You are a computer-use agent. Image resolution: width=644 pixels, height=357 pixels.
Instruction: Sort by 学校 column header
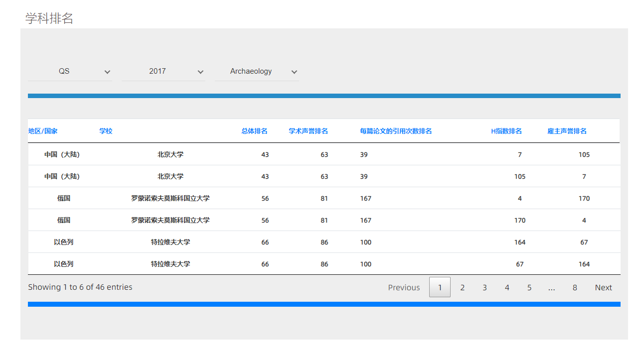point(106,131)
